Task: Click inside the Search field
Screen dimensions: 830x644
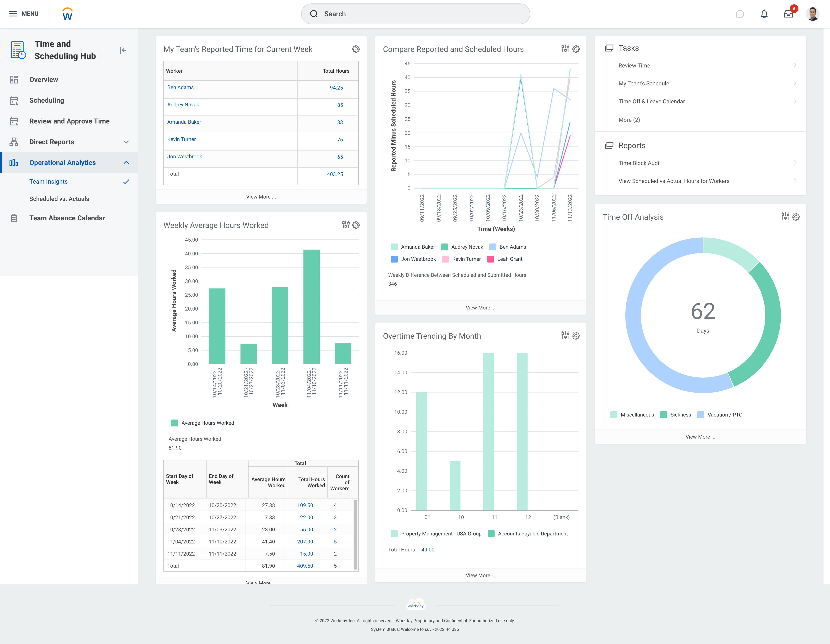Action: click(415, 14)
